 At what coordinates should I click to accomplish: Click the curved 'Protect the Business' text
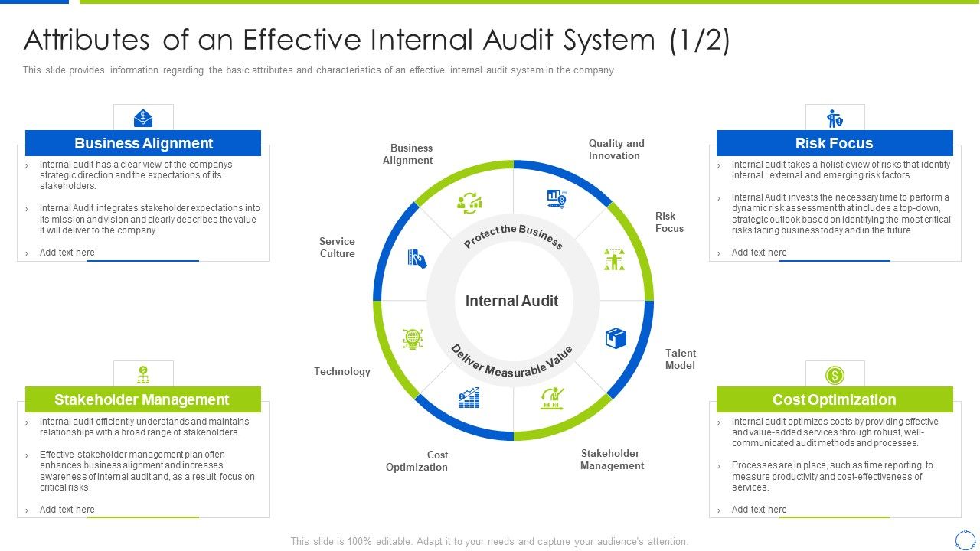(513, 236)
